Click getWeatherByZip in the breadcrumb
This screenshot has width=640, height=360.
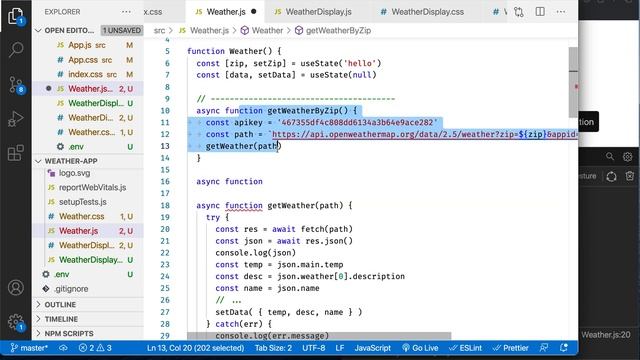[338, 31]
